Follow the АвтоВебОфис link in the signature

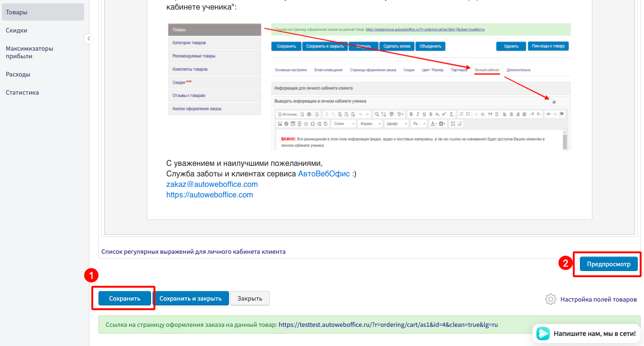coord(324,174)
